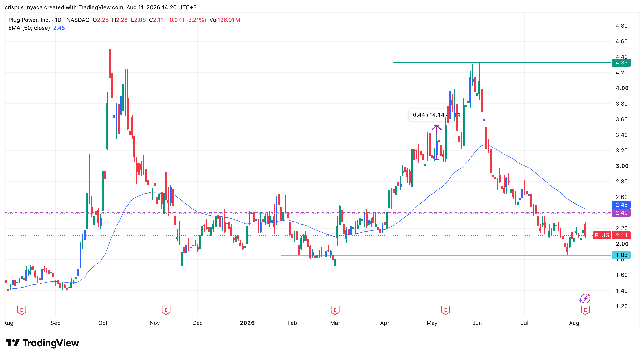Click the TradingView logo

[42, 343]
